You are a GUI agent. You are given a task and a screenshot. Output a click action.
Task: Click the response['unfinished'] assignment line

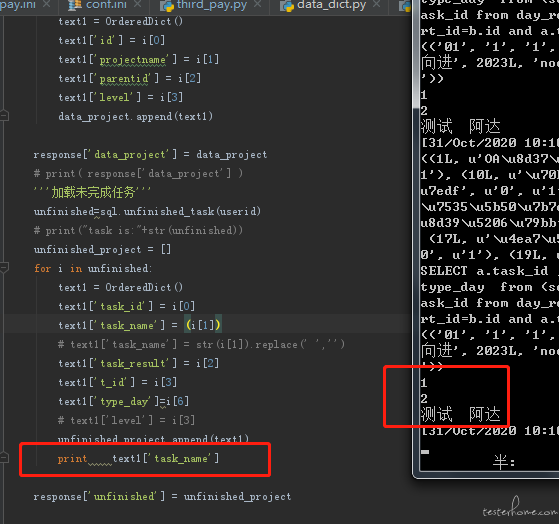click(162, 497)
